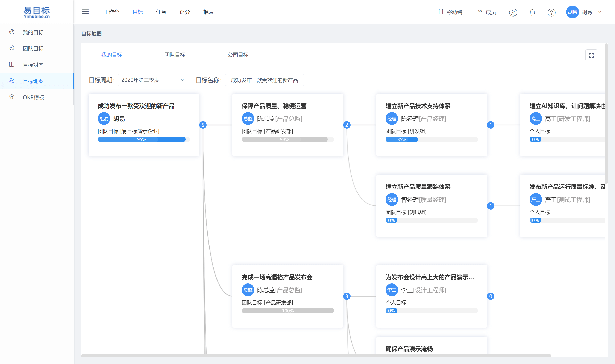615x364 pixels.
Task: Open OKR模板 in the sidebar
Action: (37, 97)
